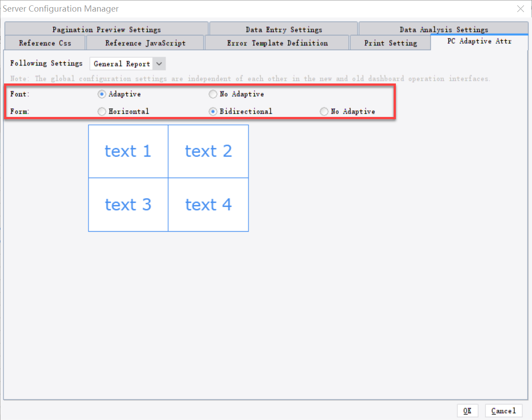Select the Adaptive font radio button
The width and height of the screenshot is (532, 420).
click(x=101, y=94)
